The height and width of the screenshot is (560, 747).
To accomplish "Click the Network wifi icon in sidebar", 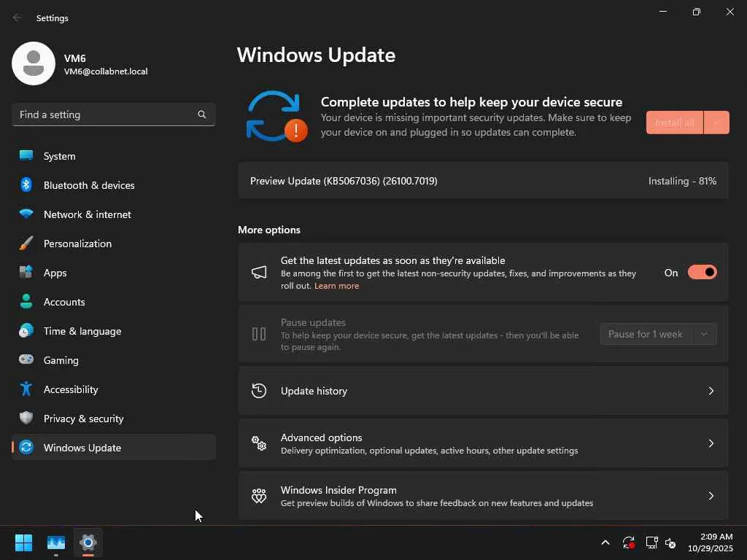I will [26, 214].
